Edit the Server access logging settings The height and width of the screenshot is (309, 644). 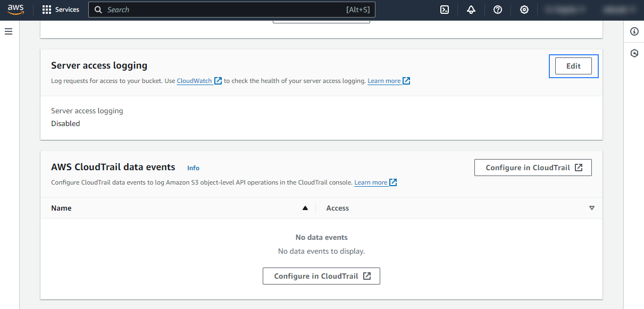pos(573,66)
